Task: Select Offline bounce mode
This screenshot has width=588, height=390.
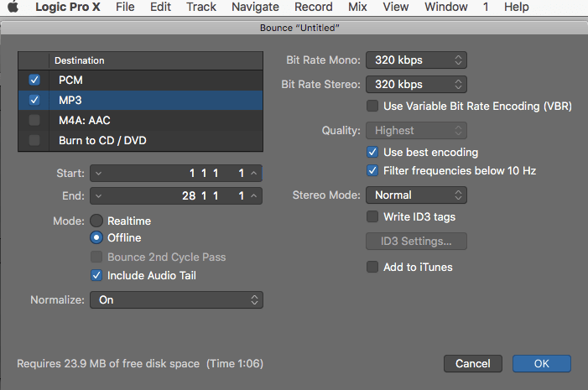Action: [96, 237]
